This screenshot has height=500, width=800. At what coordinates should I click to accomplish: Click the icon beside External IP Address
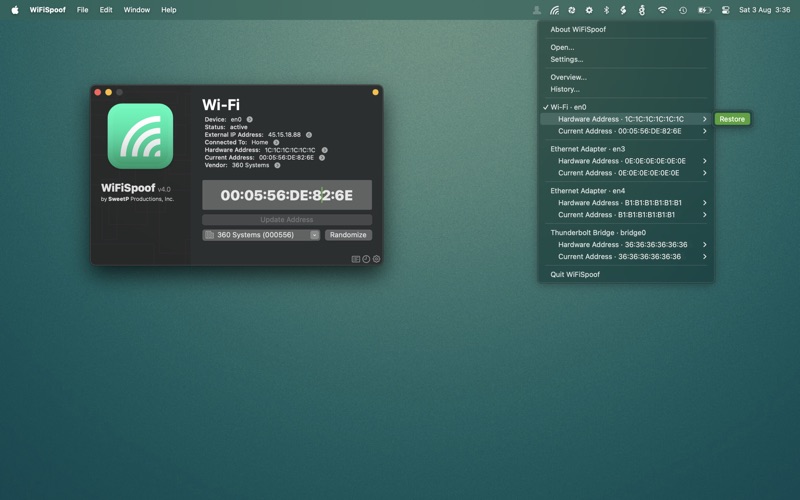pos(309,135)
